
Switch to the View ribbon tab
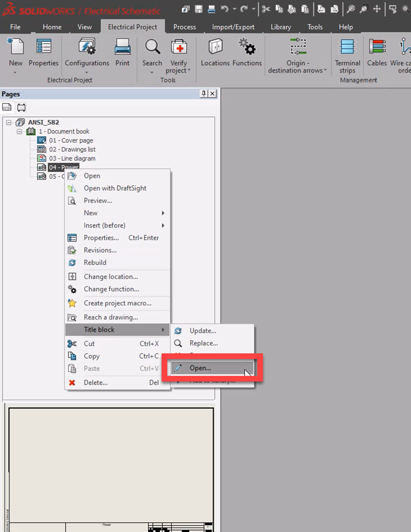pos(84,27)
